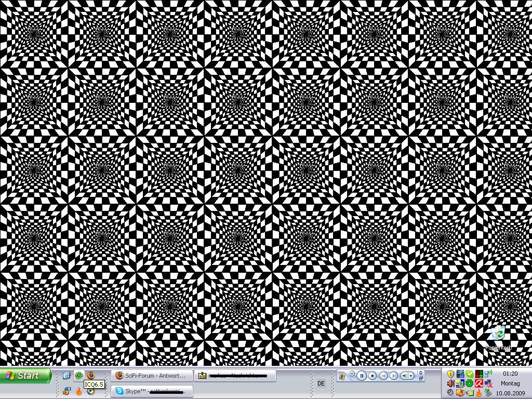Launch ICQ 6.5 from Quick Launch

click(x=78, y=375)
